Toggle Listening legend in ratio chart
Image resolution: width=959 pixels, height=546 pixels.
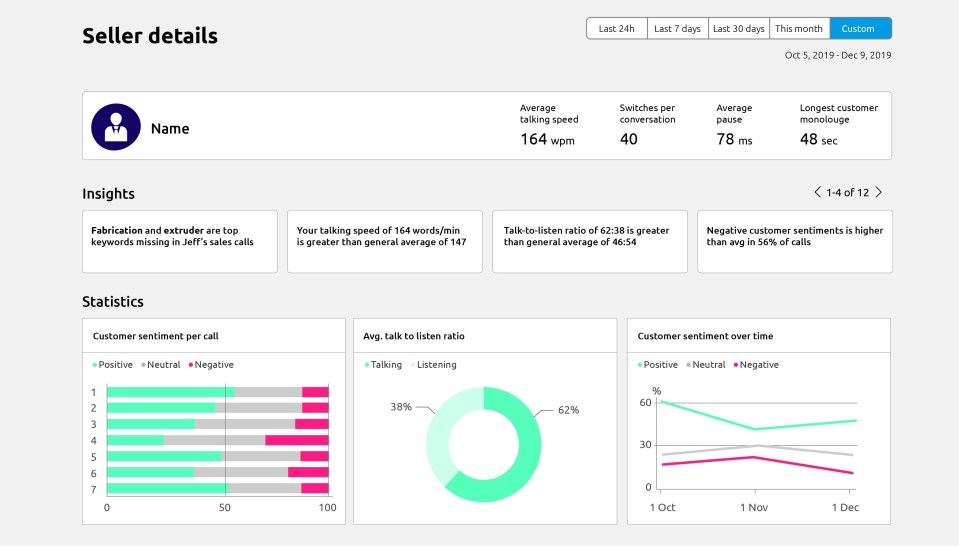click(x=432, y=365)
